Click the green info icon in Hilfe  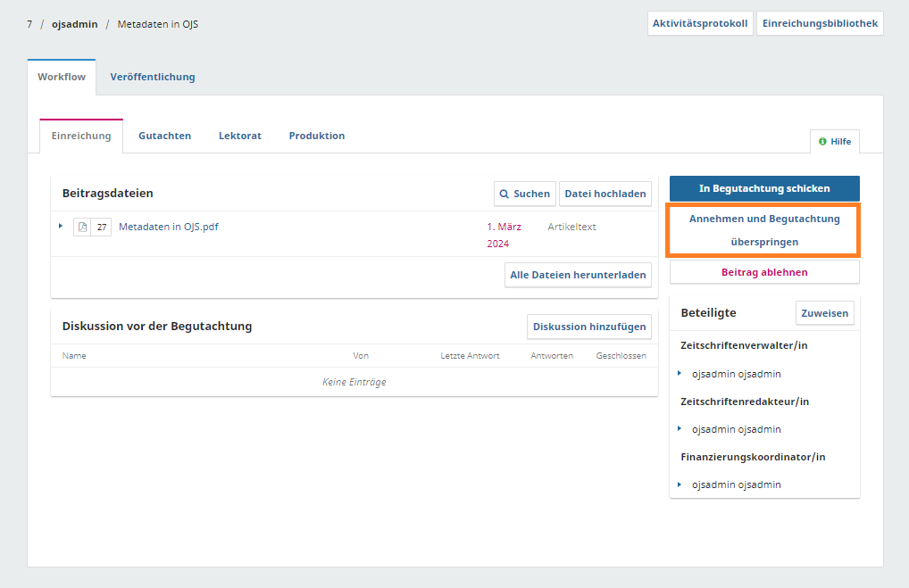tap(822, 141)
